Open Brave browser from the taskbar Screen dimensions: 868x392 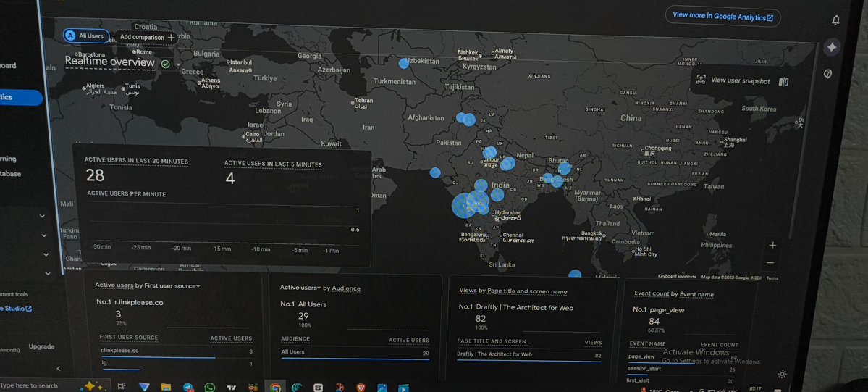(361, 388)
